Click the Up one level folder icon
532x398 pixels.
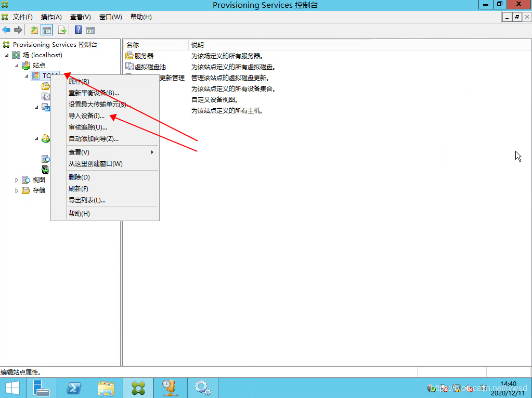click(34, 30)
